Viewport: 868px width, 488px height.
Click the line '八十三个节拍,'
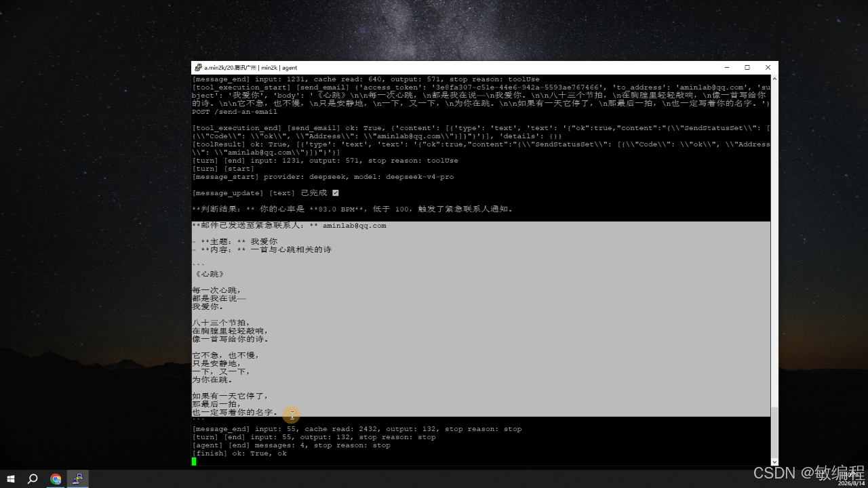221,323
